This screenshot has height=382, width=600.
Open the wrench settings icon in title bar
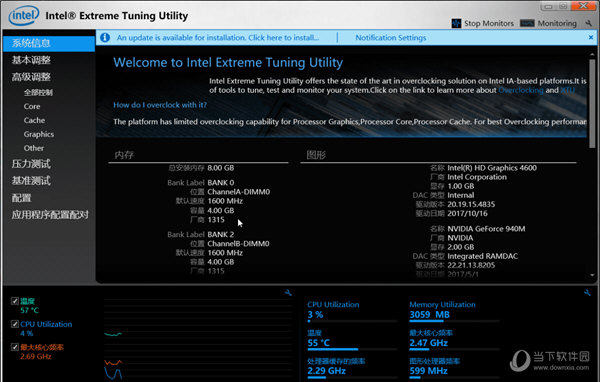click(588, 24)
